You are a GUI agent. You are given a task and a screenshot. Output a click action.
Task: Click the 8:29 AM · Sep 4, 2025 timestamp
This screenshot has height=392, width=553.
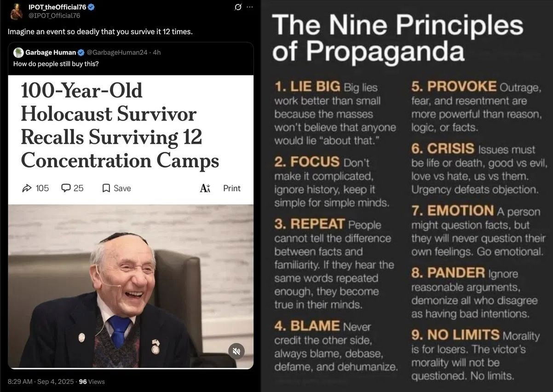[40, 381]
